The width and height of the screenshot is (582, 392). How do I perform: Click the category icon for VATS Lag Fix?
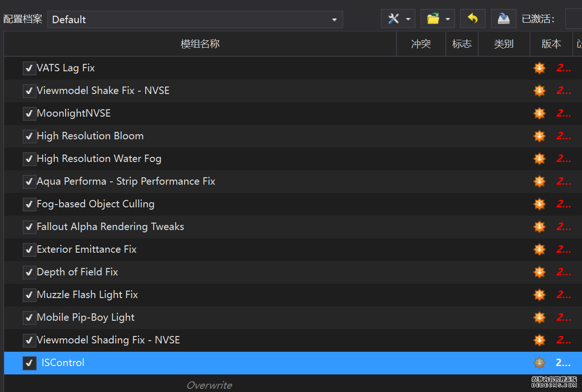point(539,68)
